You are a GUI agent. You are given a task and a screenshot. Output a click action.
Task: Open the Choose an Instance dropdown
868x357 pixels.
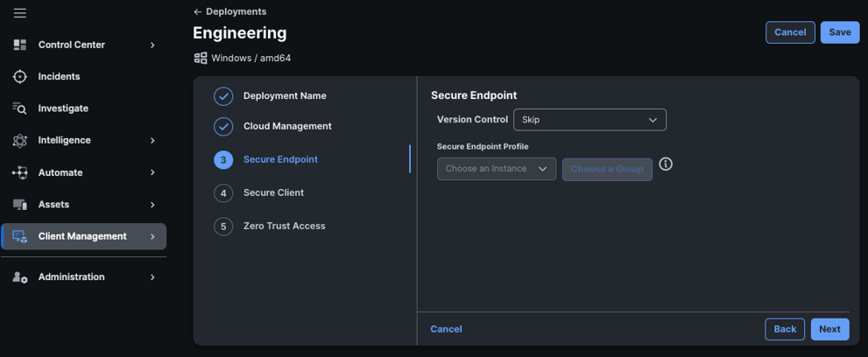click(x=497, y=169)
